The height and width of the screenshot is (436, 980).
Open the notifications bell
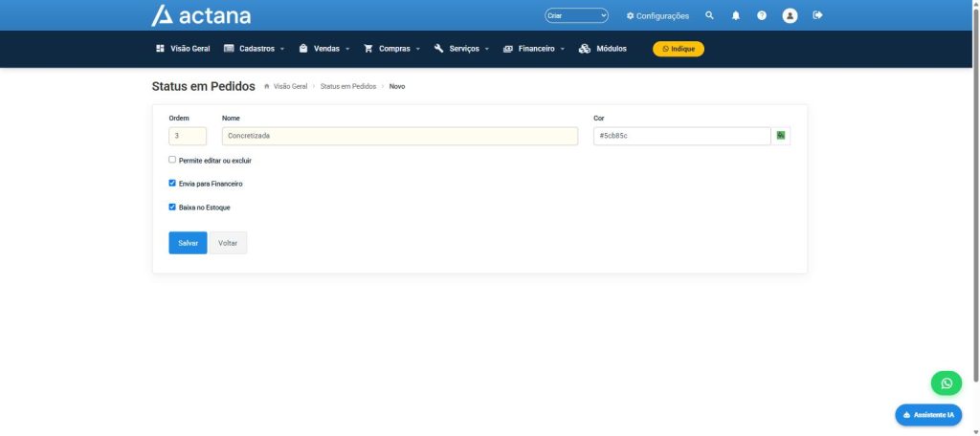tap(736, 15)
